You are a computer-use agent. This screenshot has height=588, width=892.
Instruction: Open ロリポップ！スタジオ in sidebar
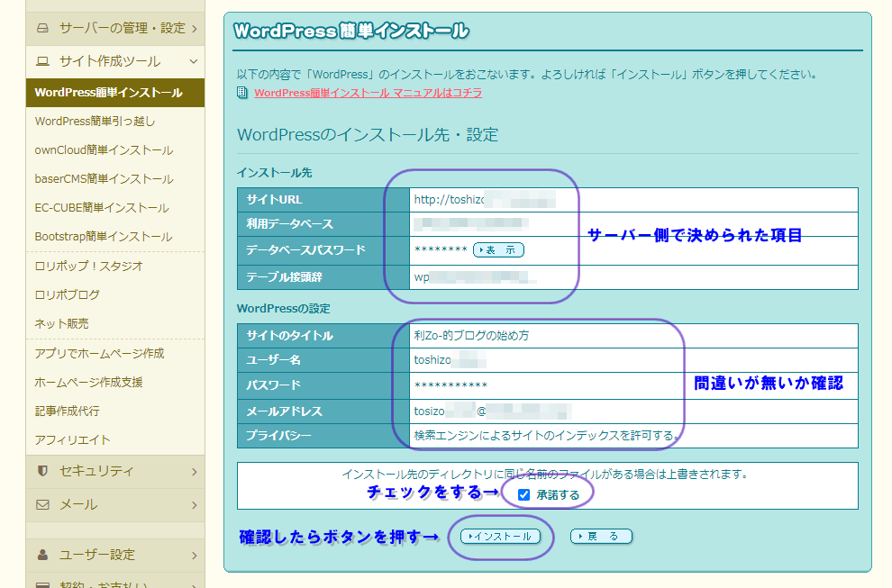click(x=88, y=266)
